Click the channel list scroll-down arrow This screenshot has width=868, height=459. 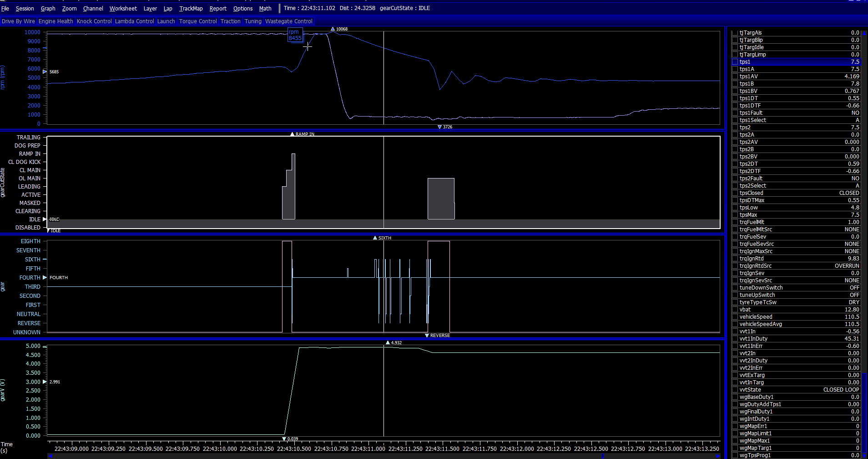pos(865,455)
